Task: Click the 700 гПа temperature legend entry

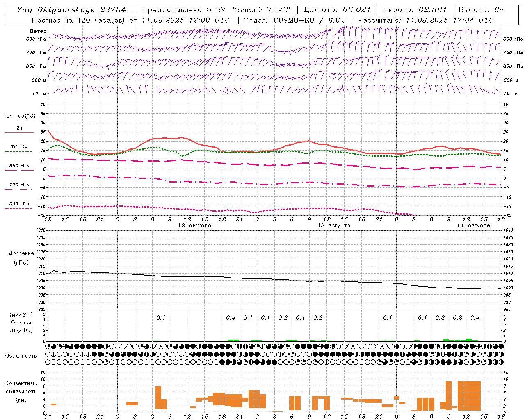Action: (19, 185)
